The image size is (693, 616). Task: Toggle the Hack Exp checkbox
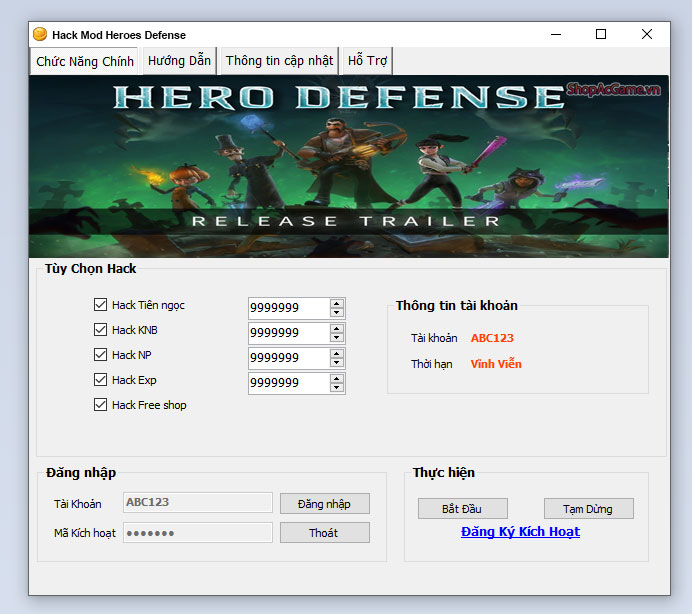click(x=100, y=380)
